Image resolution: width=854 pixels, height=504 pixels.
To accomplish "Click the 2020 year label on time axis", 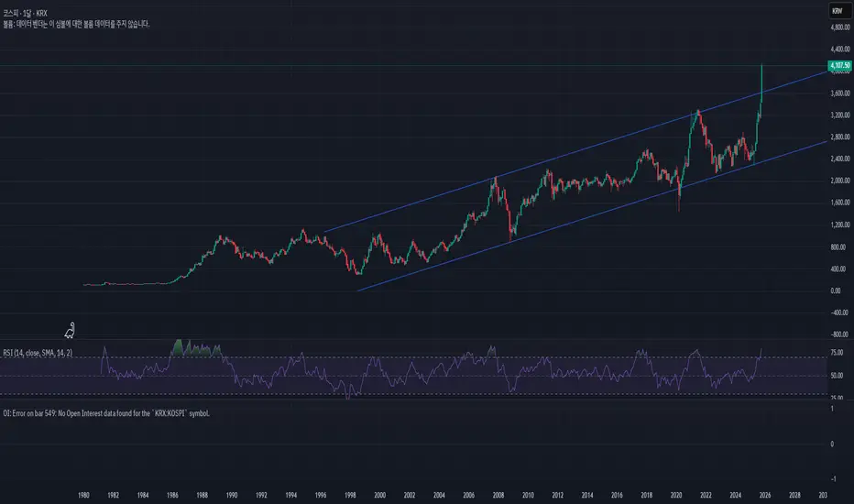I will click(x=676, y=495).
